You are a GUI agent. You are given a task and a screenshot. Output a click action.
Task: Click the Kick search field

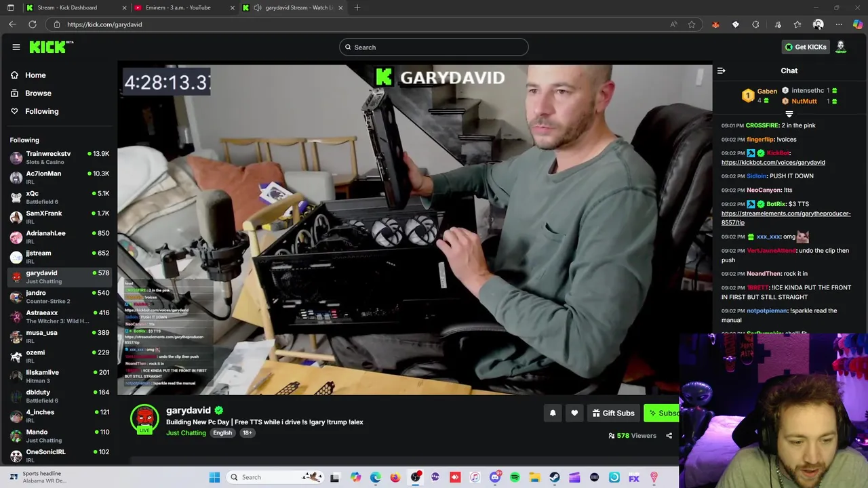click(434, 47)
